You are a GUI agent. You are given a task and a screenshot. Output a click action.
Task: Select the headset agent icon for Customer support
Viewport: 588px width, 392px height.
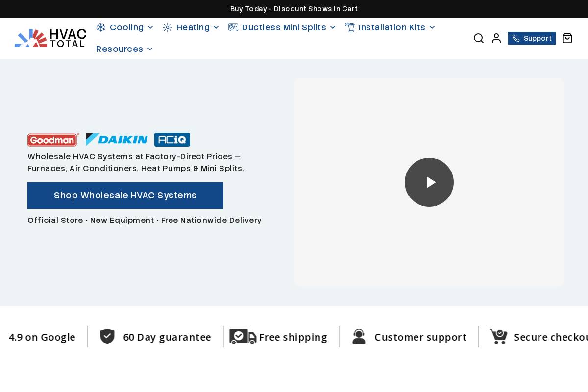pos(359,337)
